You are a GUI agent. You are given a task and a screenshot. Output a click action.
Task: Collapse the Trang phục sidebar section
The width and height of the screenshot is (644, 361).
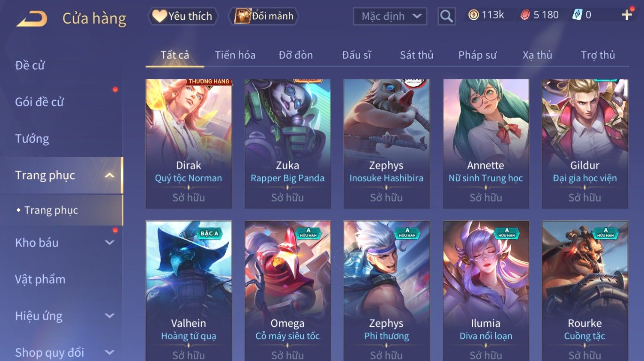click(x=110, y=175)
